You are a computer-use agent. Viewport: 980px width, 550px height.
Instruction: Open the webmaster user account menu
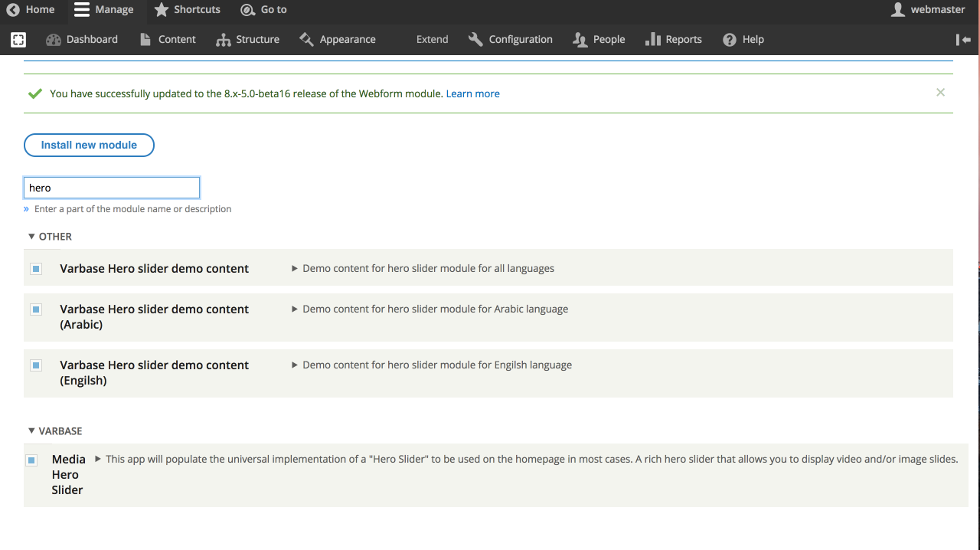click(x=928, y=10)
